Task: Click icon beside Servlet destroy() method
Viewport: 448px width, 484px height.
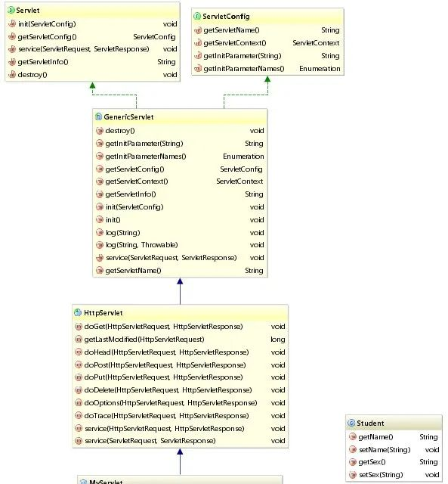Action: 12,74
